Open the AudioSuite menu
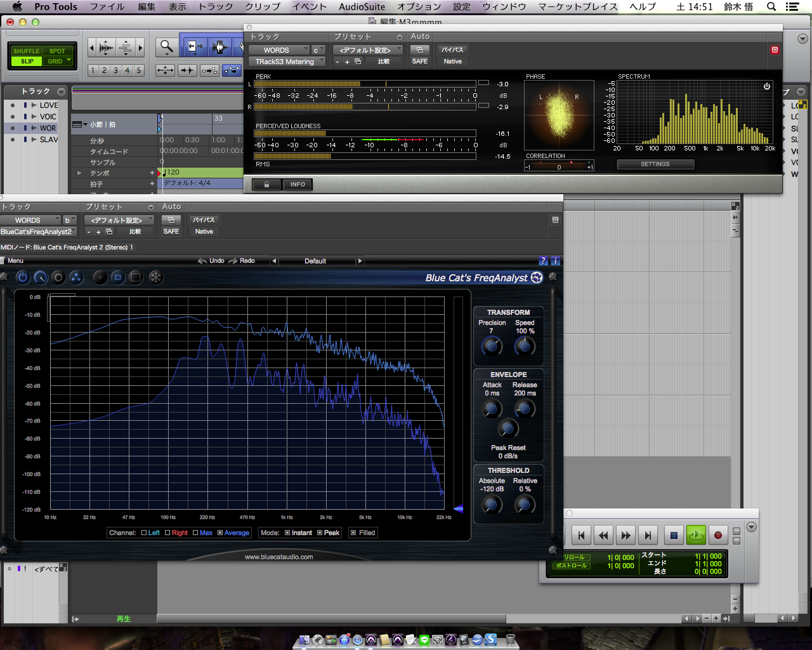Viewport: 812px width, 650px height. point(362,7)
